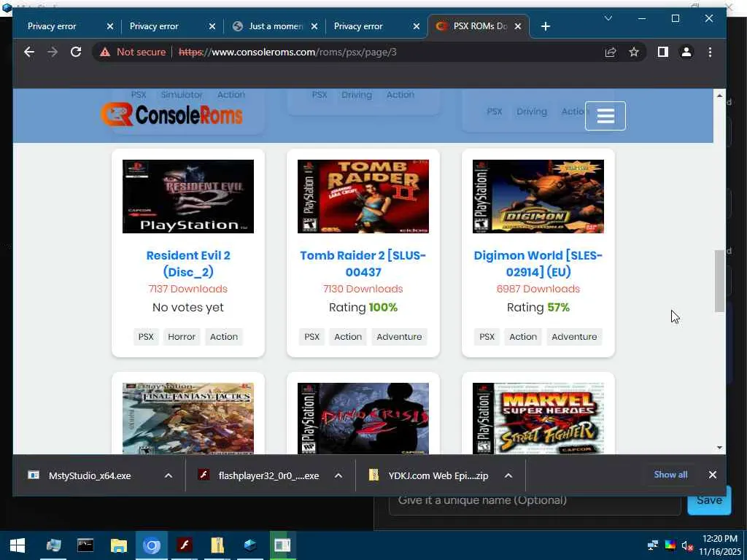Open Resident Evil 2 (Disc_2) link
This screenshot has height=560, width=747.
[x=188, y=263]
